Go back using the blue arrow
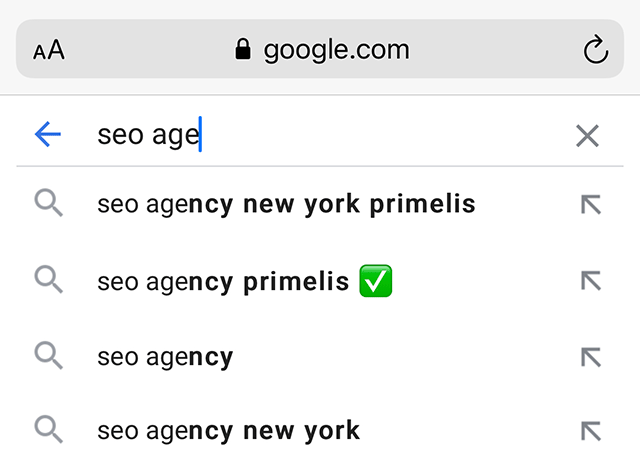Viewport: 640px width, 473px height. (x=48, y=135)
